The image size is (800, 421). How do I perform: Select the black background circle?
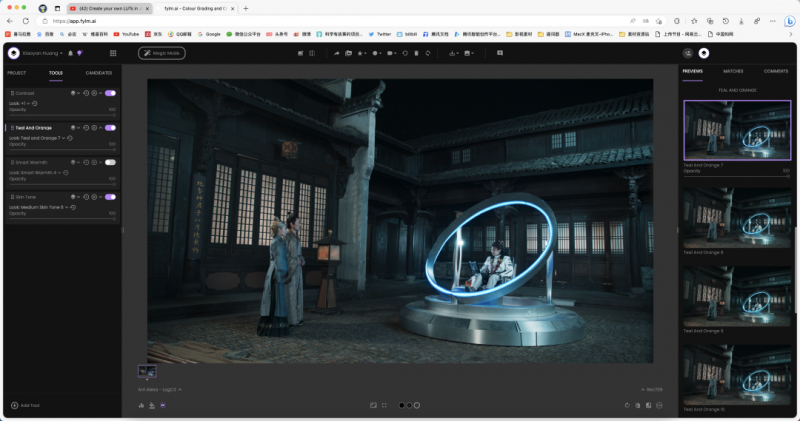[x=402, y=406]
